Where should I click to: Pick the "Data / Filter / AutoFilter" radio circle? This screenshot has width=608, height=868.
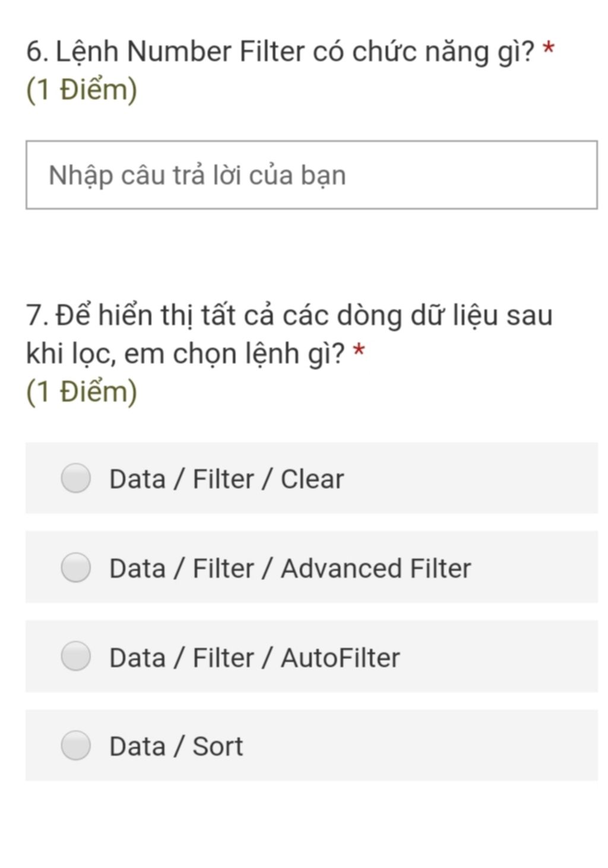pos(76,656)
